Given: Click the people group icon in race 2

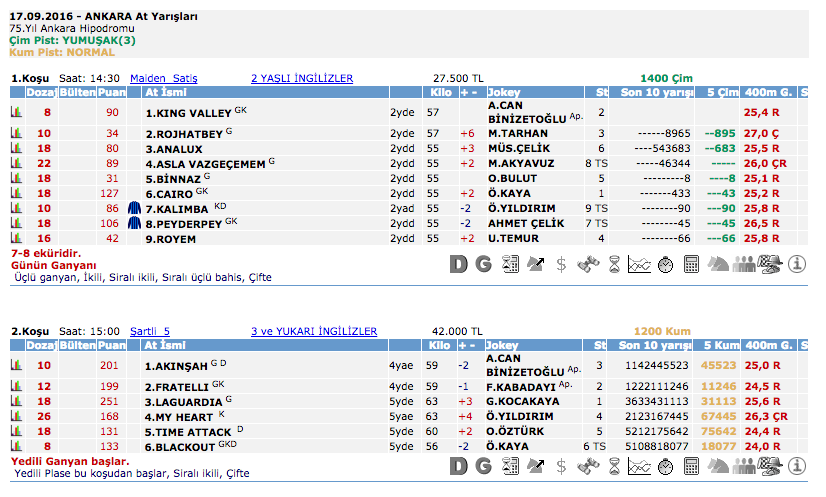Looking at the screenshot, I should coord(743,466).
